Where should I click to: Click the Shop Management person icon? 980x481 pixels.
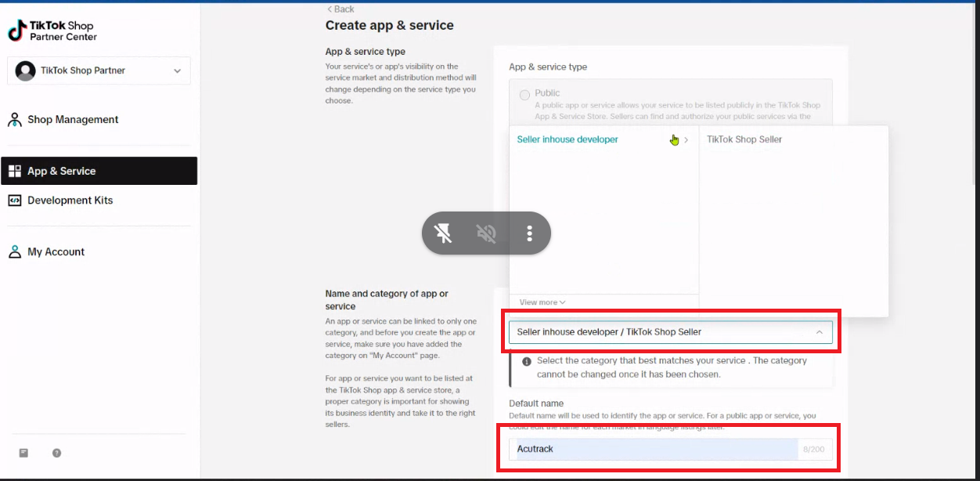click(14, 120)
